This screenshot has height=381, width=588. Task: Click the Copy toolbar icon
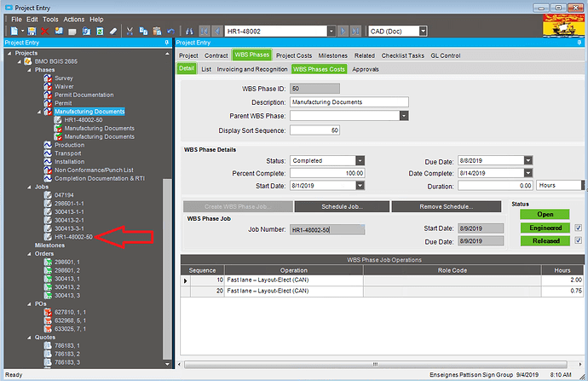pos(143,32)
